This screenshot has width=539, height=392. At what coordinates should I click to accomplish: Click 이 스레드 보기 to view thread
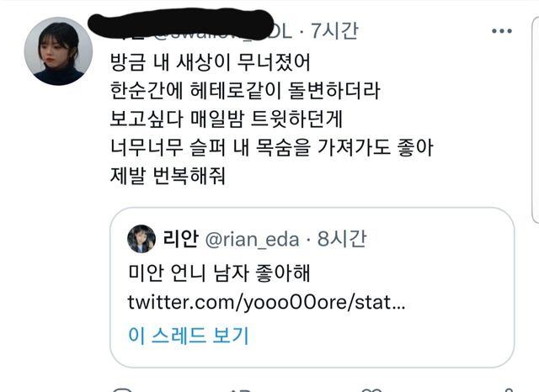click(x=188, y=336)
